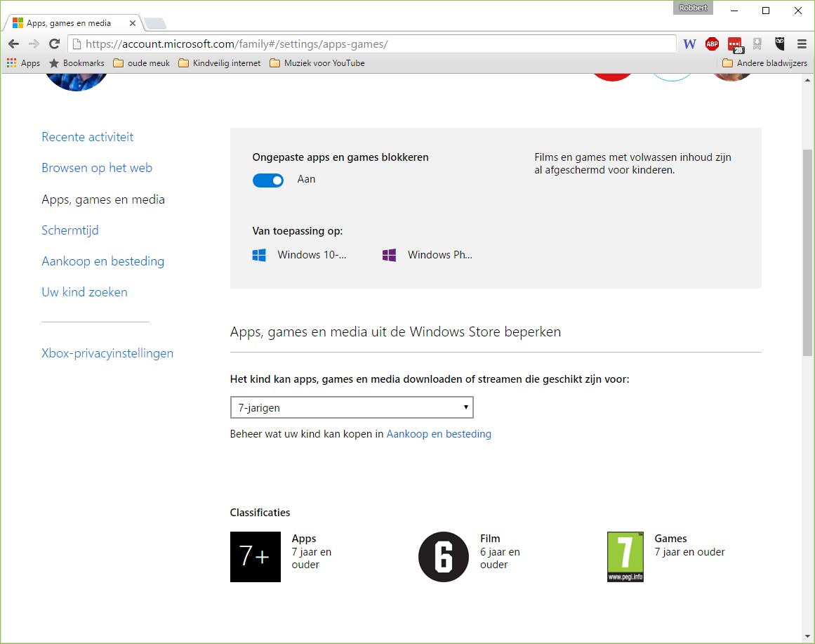
Task: Open the Adblock Plus extension icon
Action: pyautogui.click(x=712, y=44)
